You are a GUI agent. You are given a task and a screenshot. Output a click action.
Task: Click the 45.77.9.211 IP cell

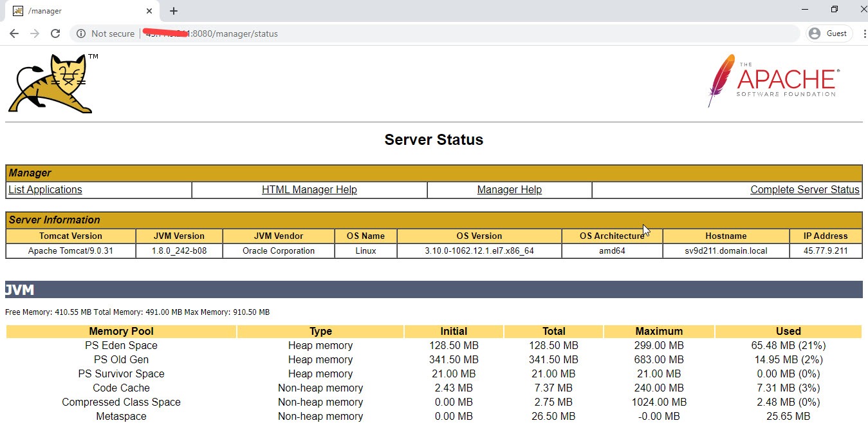[x=826, y=251]
